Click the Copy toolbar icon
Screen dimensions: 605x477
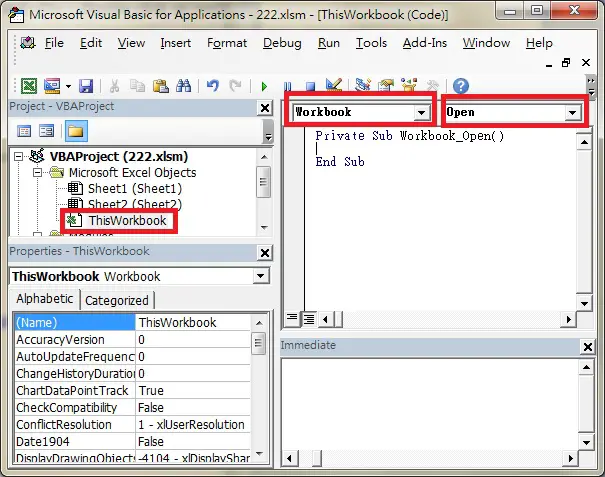[x=137, y=86]
